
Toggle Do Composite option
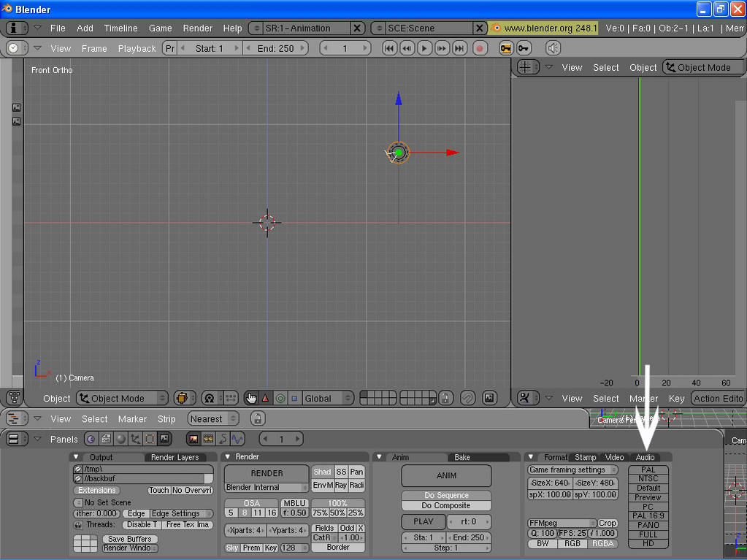446,505
